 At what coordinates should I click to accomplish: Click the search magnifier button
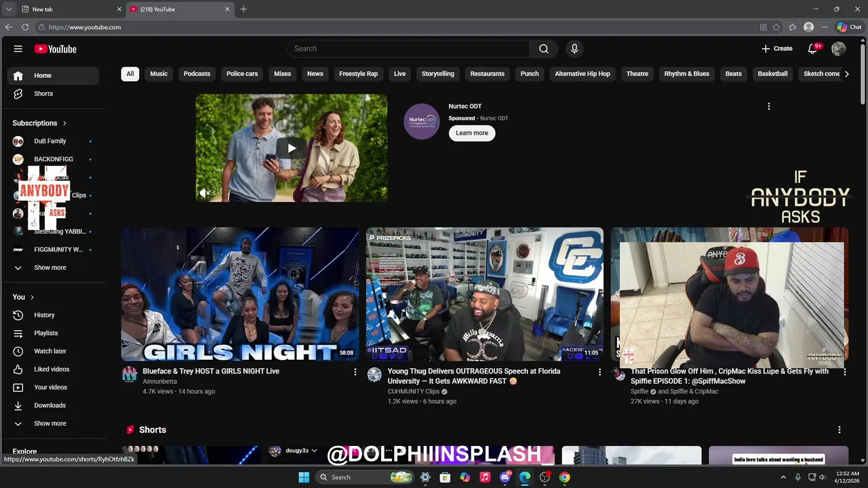click(544, 49)
